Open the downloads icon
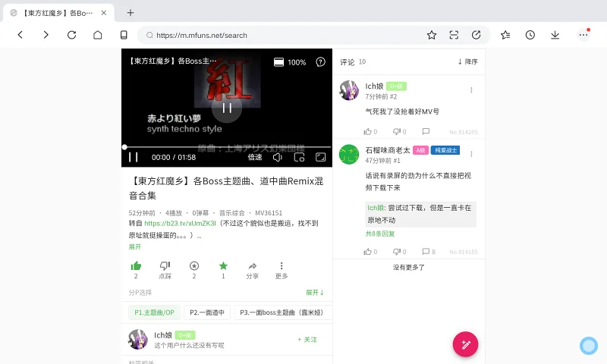This screenshot has width=607, height=364. tap(555, 35)
